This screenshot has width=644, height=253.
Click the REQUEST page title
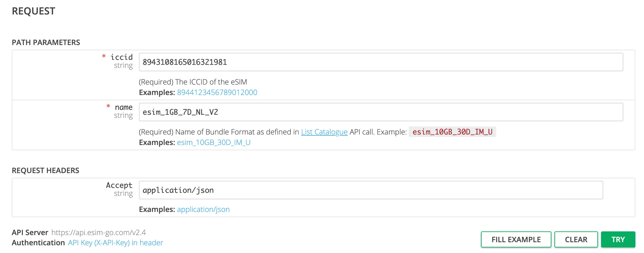[x=33, y=11]
